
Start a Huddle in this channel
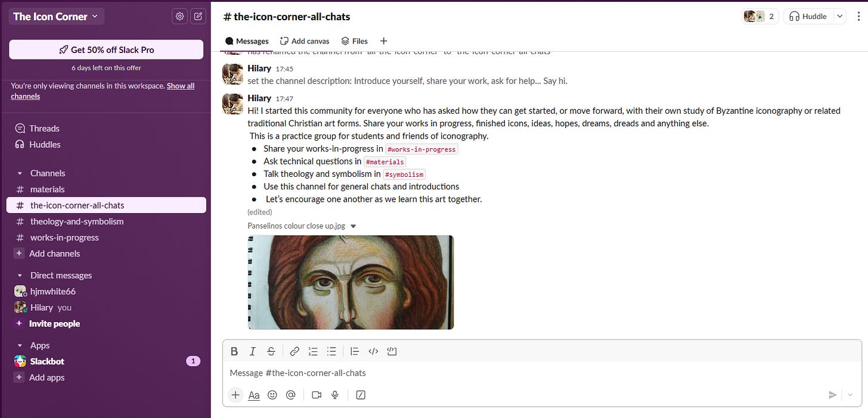808,17
